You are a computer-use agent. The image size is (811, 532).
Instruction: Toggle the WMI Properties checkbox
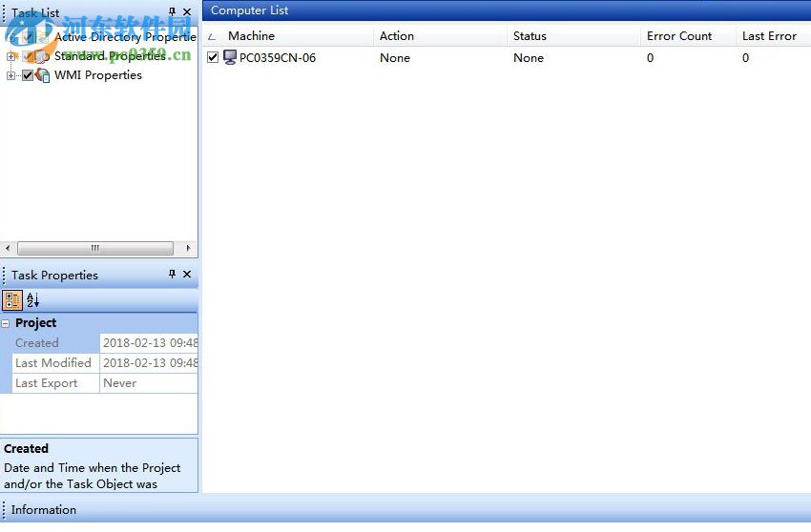pyautogui.click(x=28, y=75)
